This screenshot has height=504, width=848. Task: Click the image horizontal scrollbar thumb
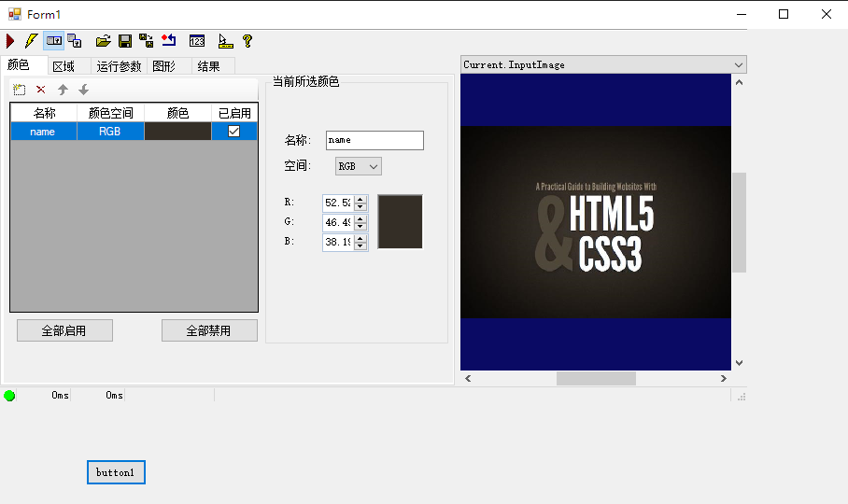[596, 379]
